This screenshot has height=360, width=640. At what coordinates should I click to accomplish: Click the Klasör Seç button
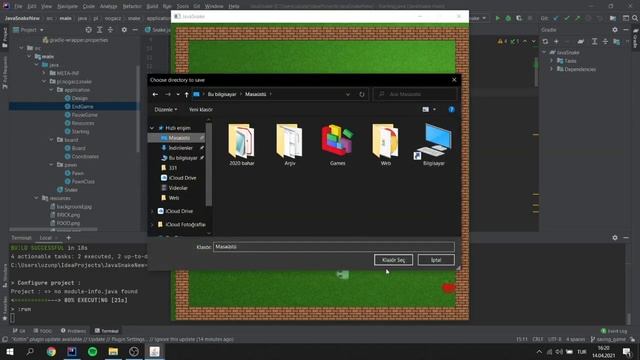coord(393,260)
